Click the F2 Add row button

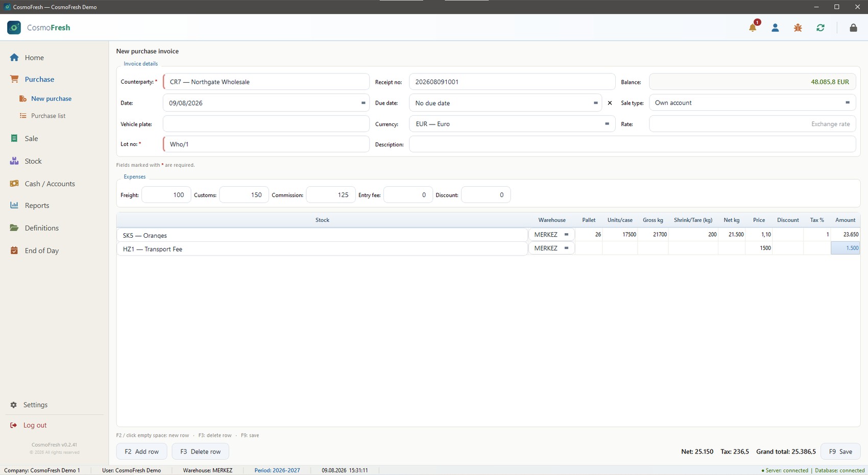(x=142, y=452)
